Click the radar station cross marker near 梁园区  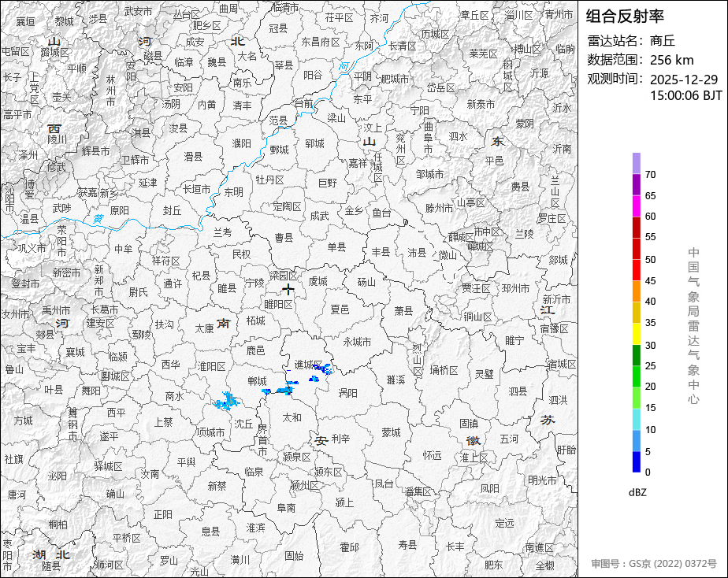click(288, 290)
